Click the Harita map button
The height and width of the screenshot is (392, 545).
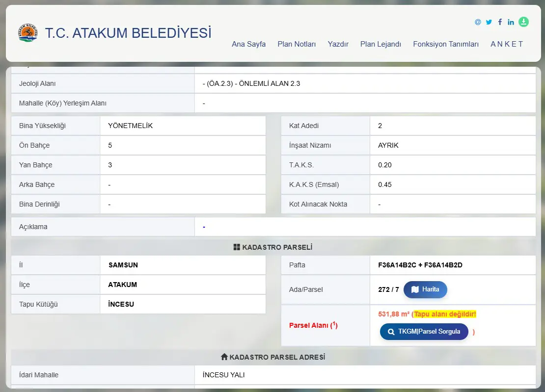click(x=425, y=289)
